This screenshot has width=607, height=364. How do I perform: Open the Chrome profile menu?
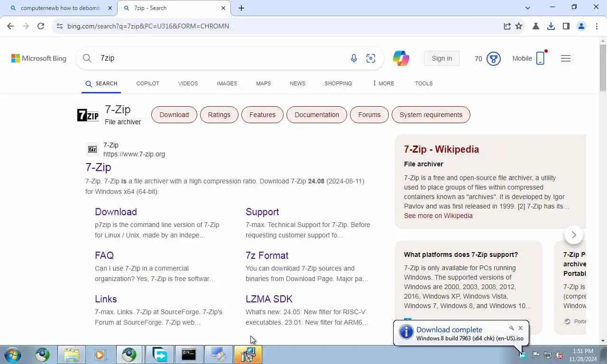[581, 26]
